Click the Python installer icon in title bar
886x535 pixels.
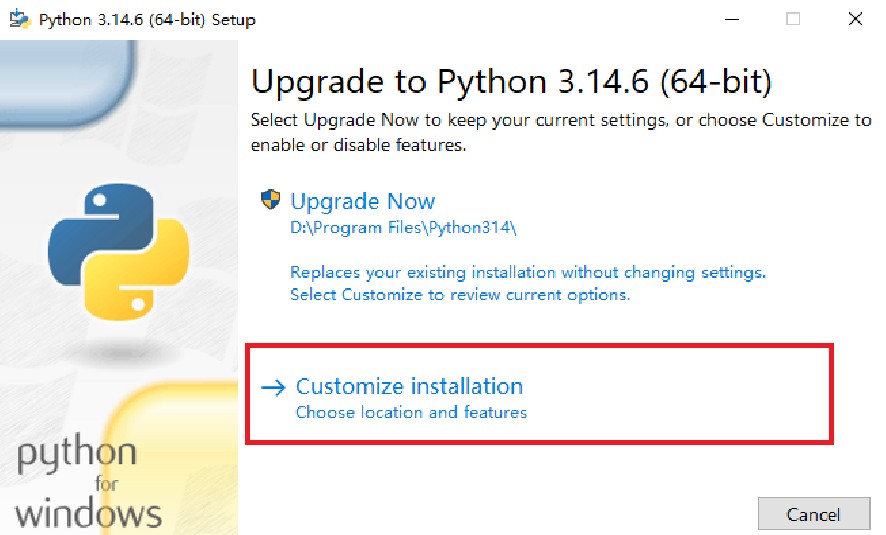(20, 19)
